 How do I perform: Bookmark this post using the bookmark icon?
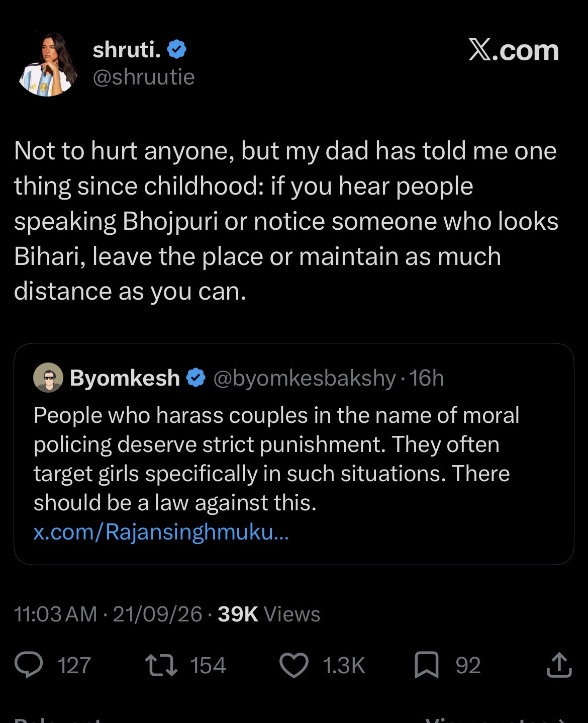click(x=427, y=665)
